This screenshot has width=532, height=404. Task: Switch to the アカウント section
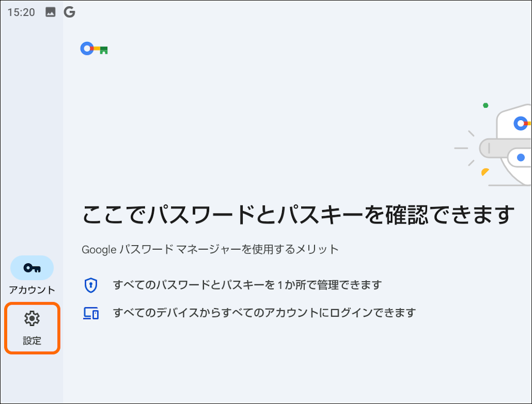tap(32, 274)
